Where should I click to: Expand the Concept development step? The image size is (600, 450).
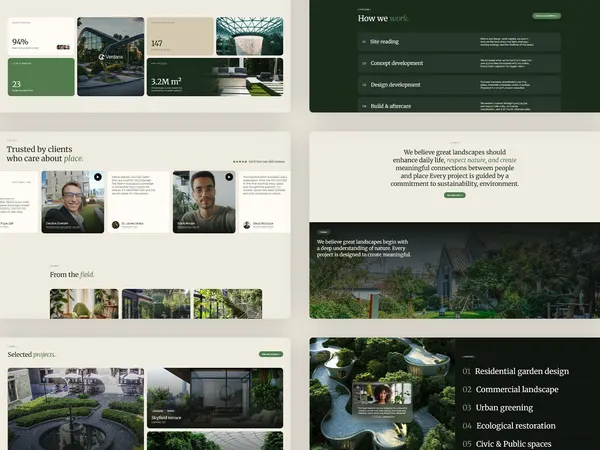pos(460,63)
